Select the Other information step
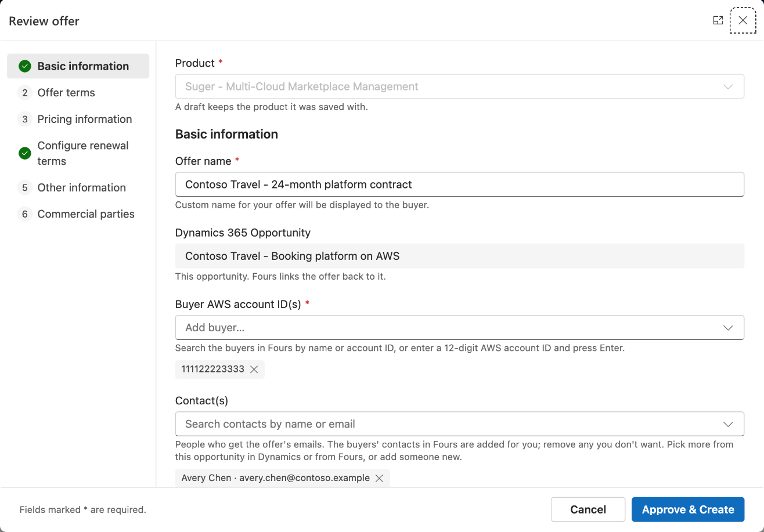 tap(78, 187)
